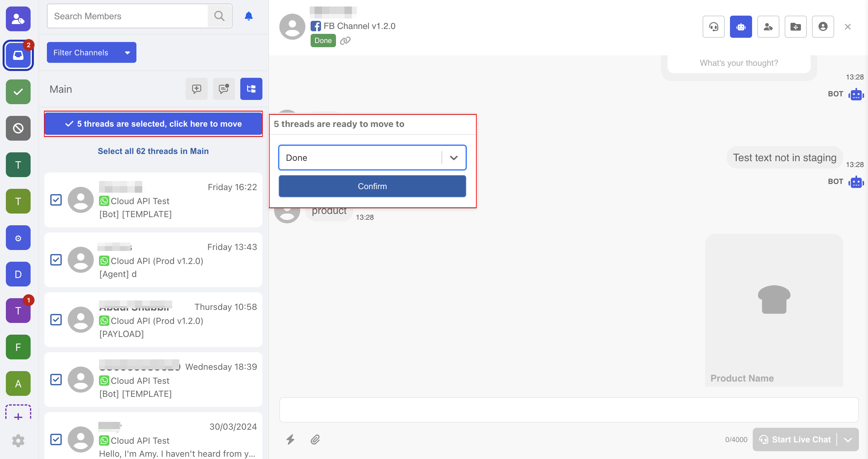Click the lightning quick replies icon
The height and width of the screenshot is (459, 868).
[x=290, y=439]
